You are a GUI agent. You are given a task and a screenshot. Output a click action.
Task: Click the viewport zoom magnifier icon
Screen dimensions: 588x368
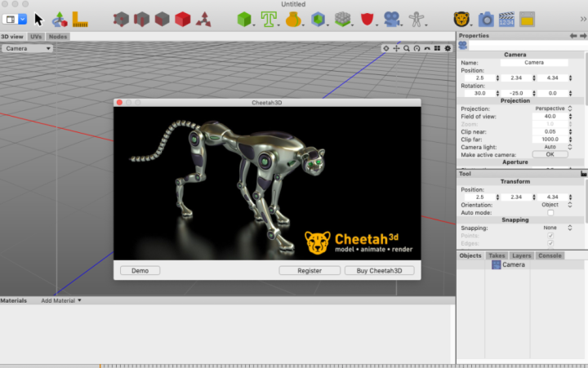(x=407, y=48)
